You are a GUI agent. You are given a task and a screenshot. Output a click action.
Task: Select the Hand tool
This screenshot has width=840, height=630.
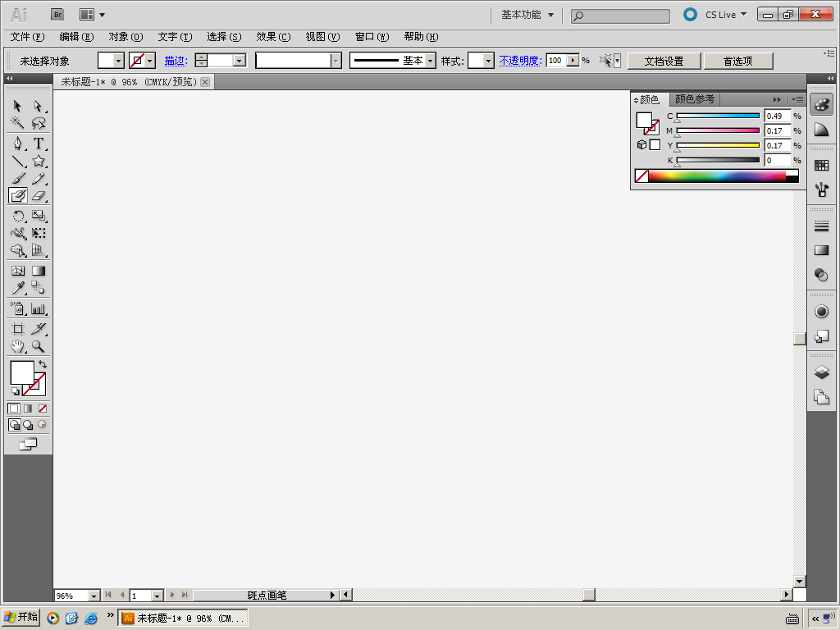17,347
